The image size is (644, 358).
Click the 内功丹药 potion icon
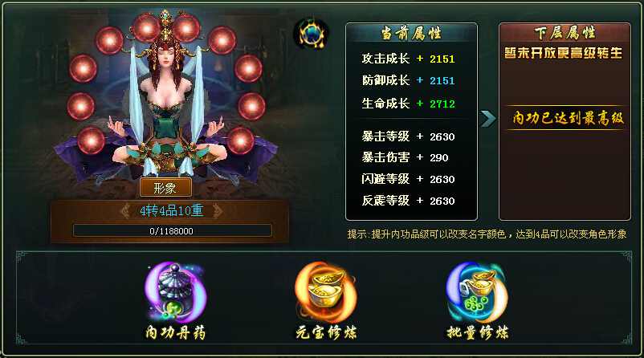tap(176, 292)
